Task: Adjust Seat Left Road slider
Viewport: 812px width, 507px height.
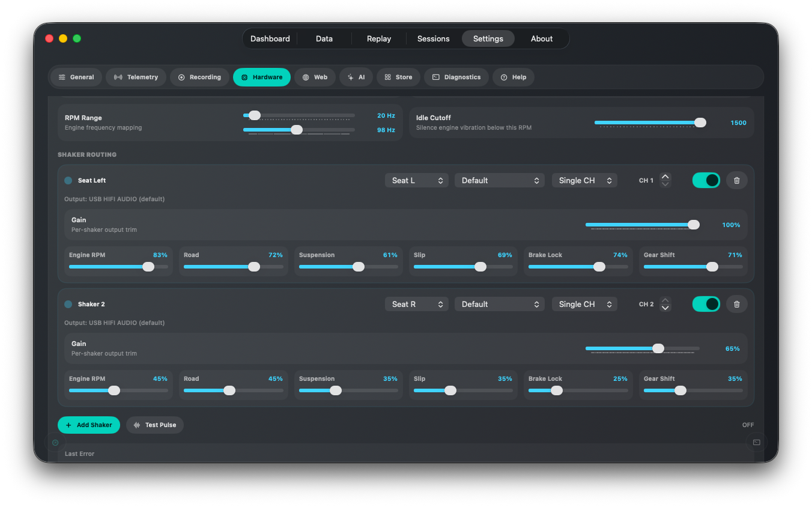Action: [234, 267]
